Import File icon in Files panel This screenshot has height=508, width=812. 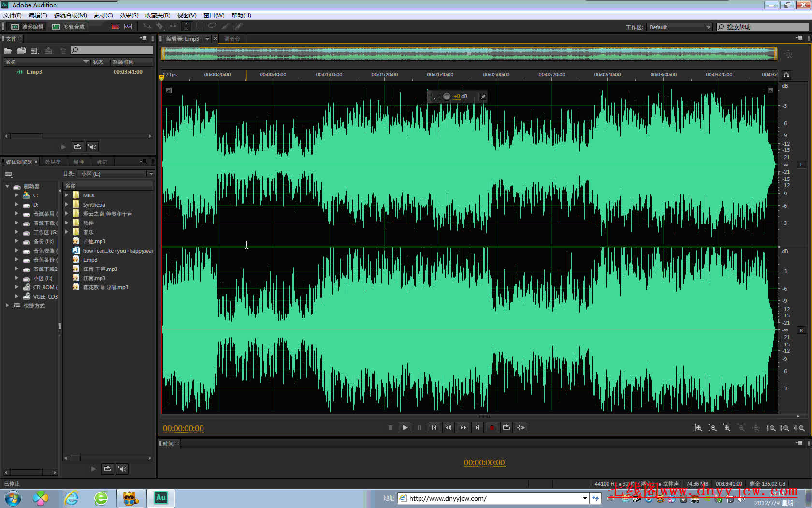pyautogui.click(x=21, y=50)
